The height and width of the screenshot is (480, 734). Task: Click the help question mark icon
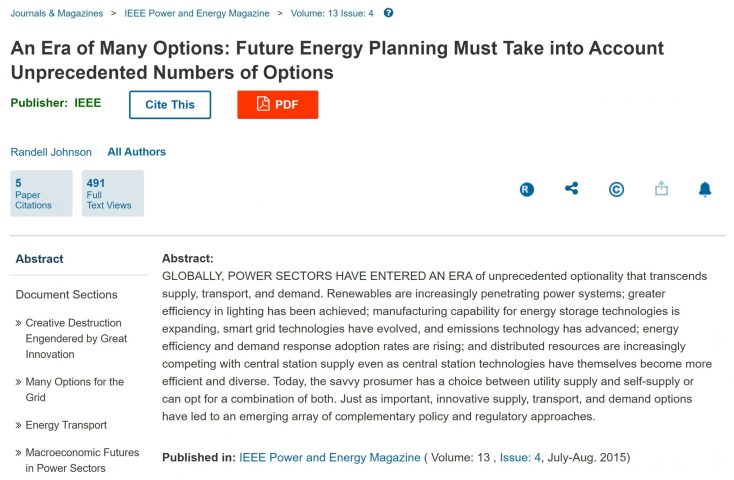(388, 13)
